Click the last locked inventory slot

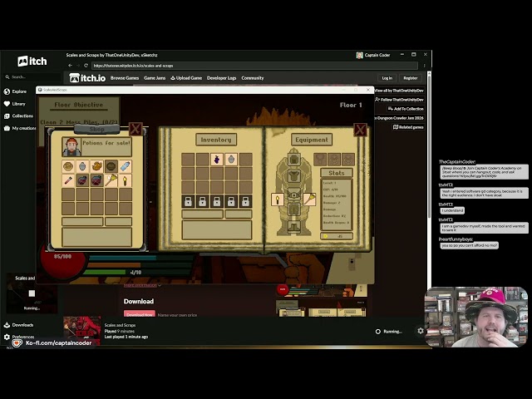(245, 201)
